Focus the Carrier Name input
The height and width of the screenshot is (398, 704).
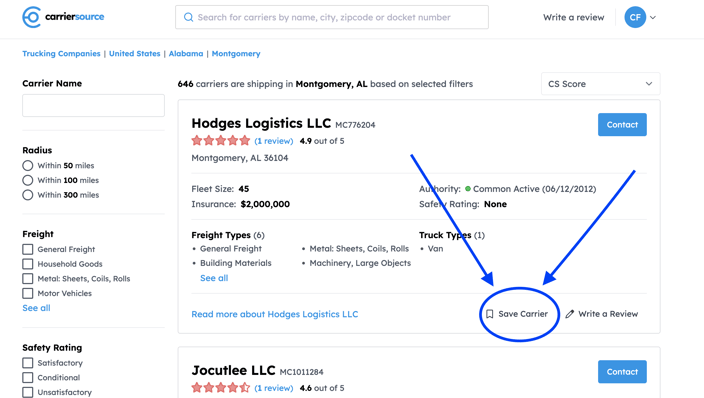click(x=93, y=105)
